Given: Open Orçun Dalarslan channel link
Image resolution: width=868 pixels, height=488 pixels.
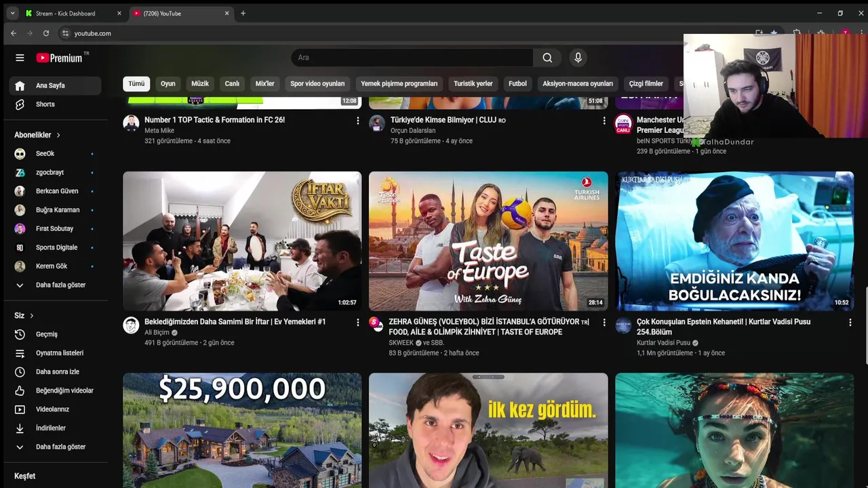Looking at the screenshot, I should click(413, 131).
